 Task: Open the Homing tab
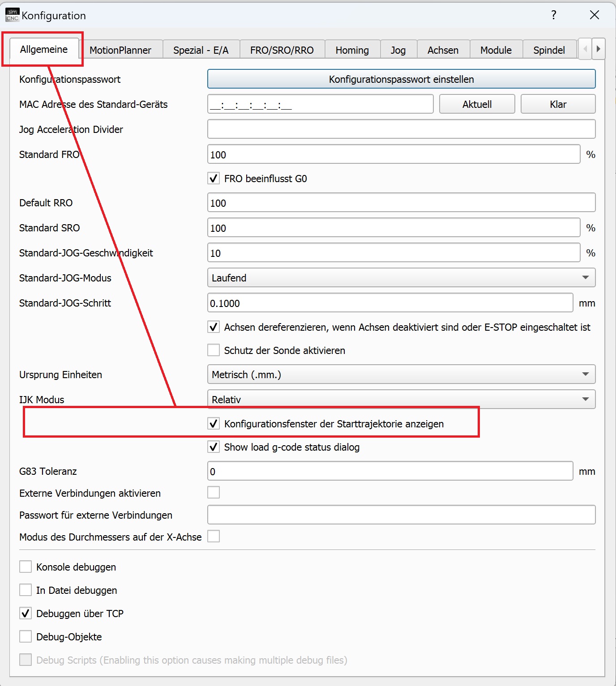pyautogui.click(x=352, y=50)
